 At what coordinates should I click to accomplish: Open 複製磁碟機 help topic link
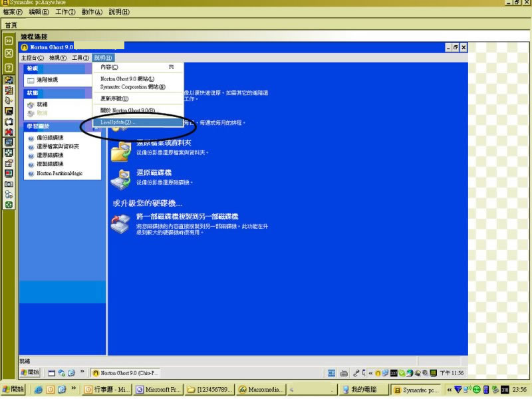[x=50, y=164]
